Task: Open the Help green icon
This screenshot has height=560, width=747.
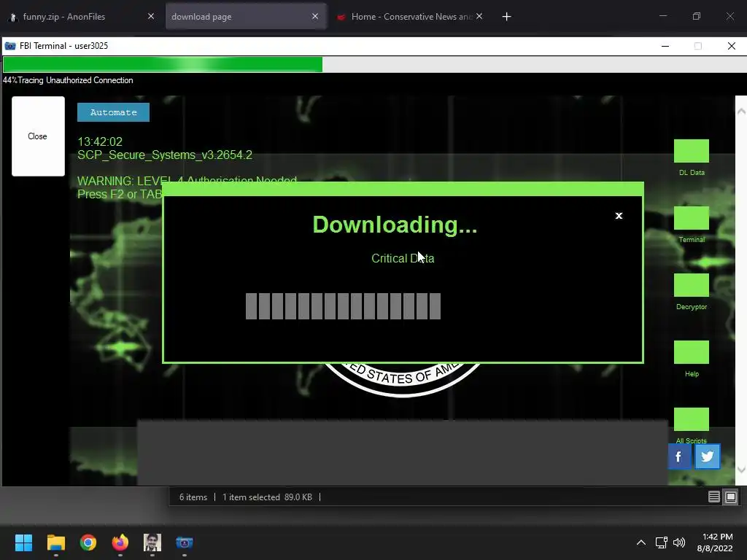Action: click(x=692, y=352)
